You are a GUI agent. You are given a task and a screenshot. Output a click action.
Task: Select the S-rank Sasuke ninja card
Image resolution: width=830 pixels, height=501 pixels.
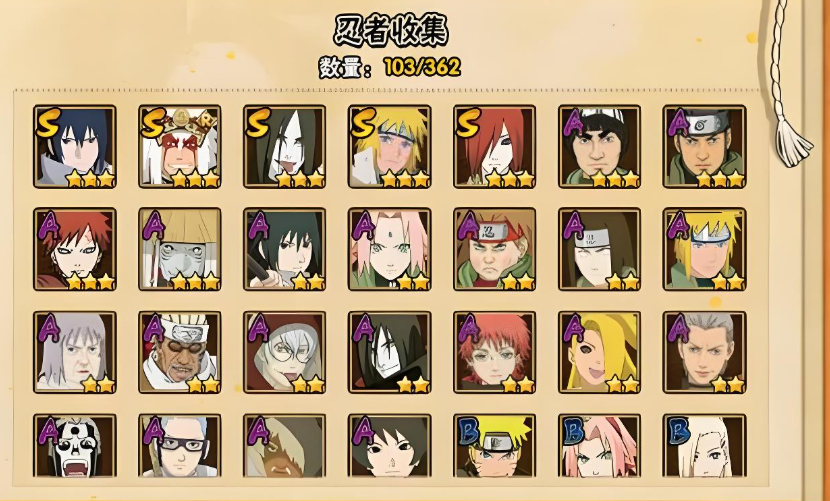[75, 147]
